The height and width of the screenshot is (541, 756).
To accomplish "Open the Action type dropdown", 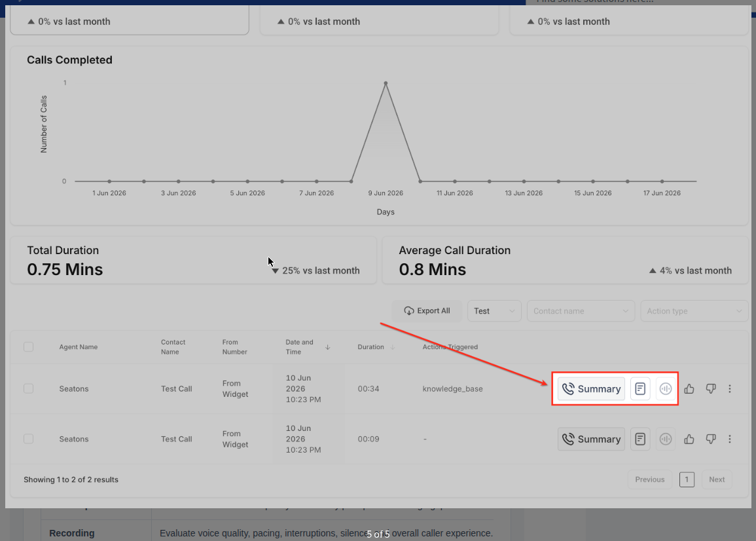I will 694,311.
